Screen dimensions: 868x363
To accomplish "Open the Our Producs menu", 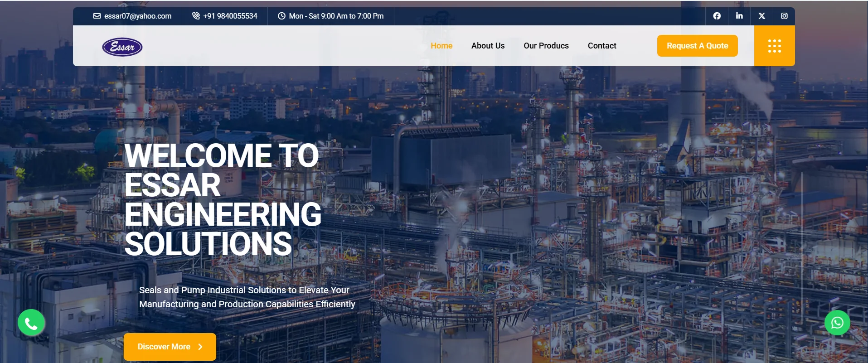I will coord(546,46).
